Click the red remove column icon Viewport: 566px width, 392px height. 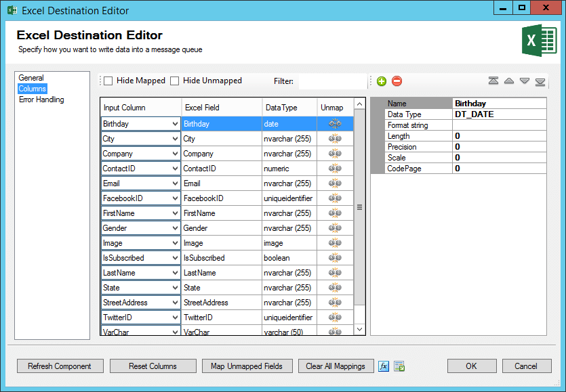tap(397, 81)
